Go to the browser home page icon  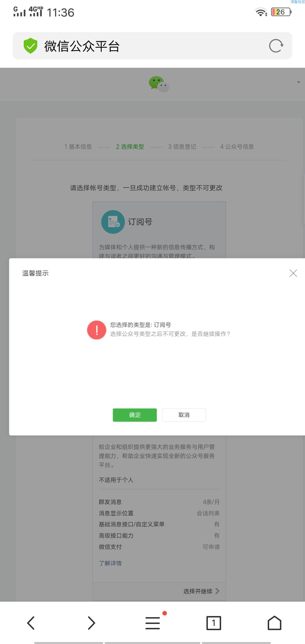point(274,623)
